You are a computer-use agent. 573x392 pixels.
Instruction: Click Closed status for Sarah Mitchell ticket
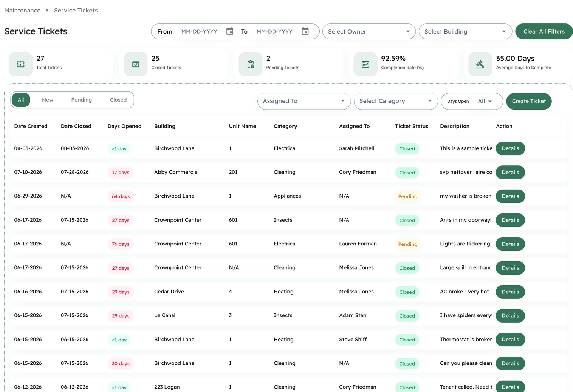pyautogui.click(x=407, y=149)
